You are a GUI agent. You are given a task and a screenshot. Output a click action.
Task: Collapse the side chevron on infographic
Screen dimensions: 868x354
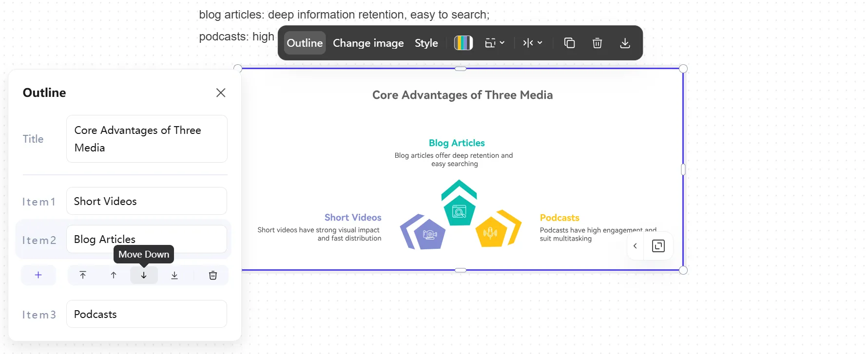tap(635, 246)
